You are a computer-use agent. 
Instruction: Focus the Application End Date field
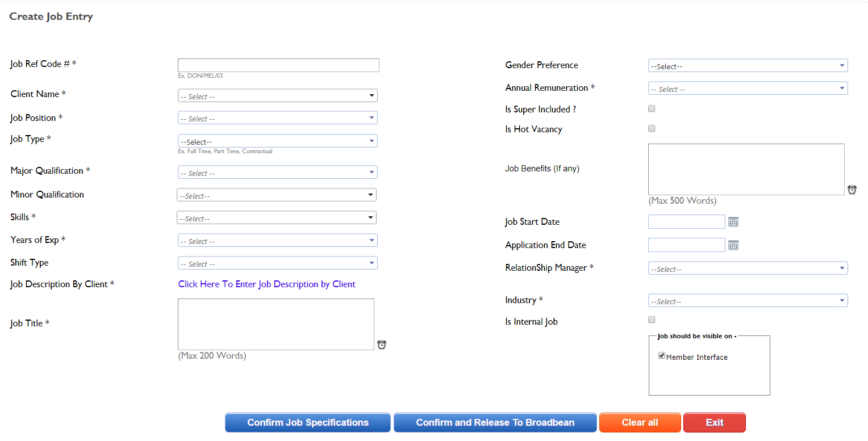point(687,245)
